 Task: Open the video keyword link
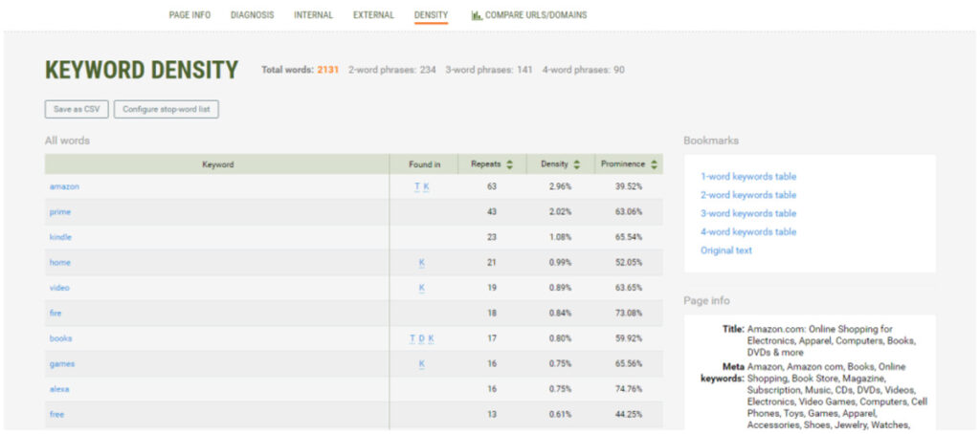click(59, 288)
